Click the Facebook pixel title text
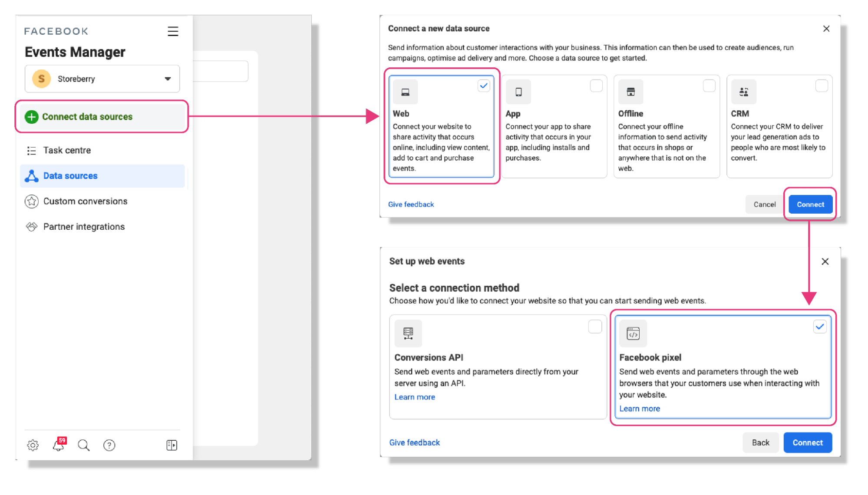 click(650, 357)
